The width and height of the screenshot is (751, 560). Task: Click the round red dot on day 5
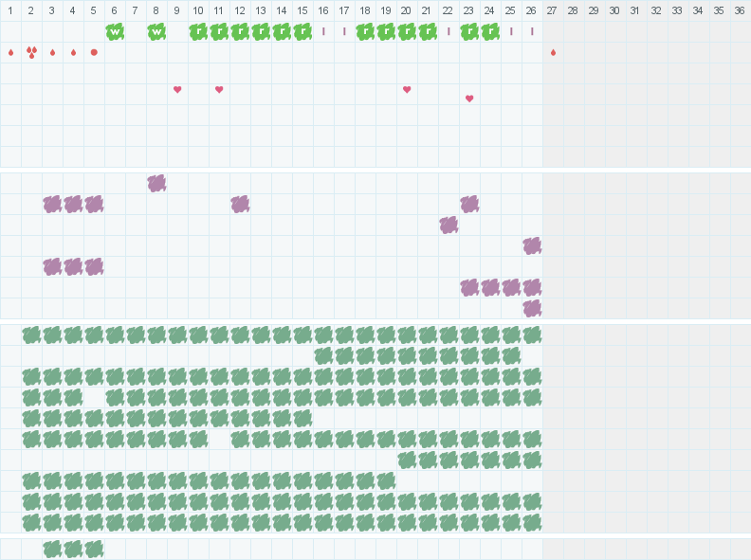(x=94, y=52)
